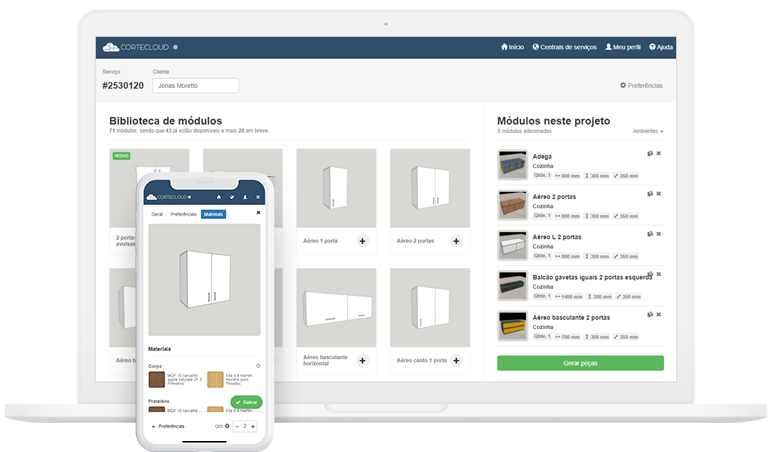
Task: Delete Aéreo L 2 portas from project
Action: point(658,233)
